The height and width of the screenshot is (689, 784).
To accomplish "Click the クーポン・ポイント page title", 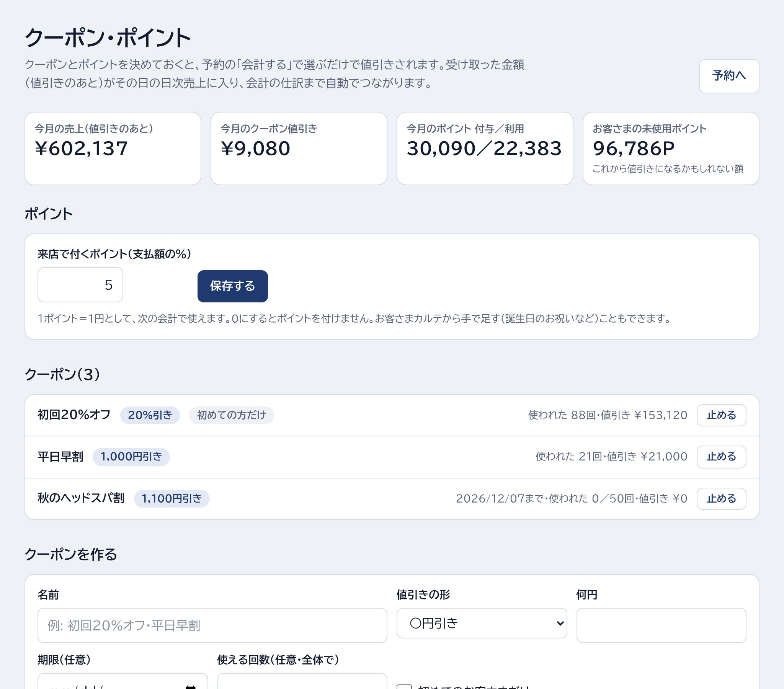I will pyautogui.click(x=108, y=38).
